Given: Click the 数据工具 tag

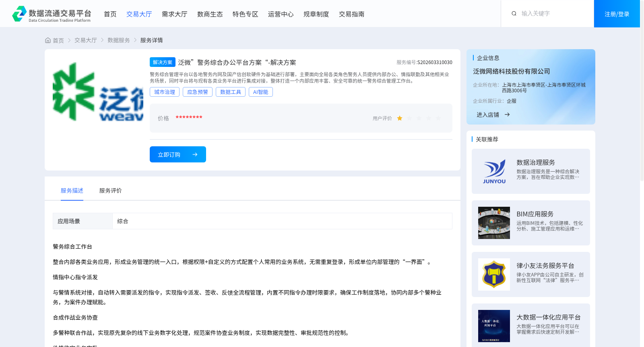Looking at the screenshot, I should (231, 92).
